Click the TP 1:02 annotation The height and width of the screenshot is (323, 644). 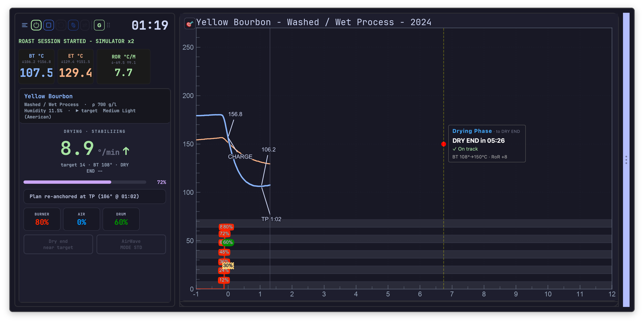[x=271, y=219]
